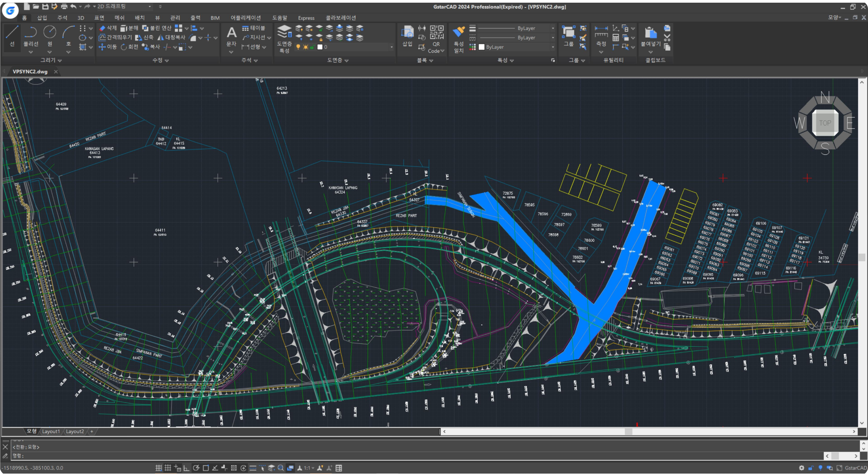Open the 3D ribbon tab
Screen dimensions: 868x475
pyautogui.click(x=81, y=18)
